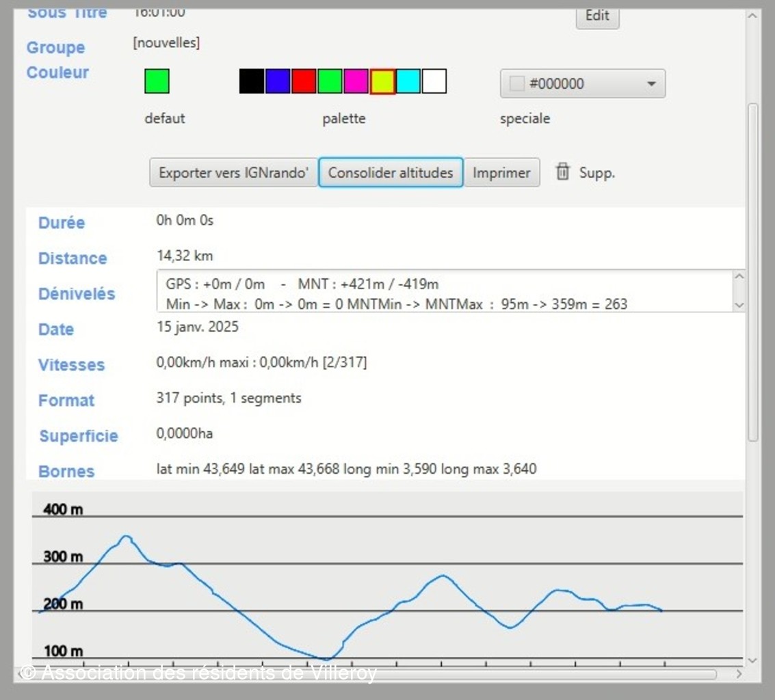
Task: Click the green default color swatch
Action: (x=157, y=81)
